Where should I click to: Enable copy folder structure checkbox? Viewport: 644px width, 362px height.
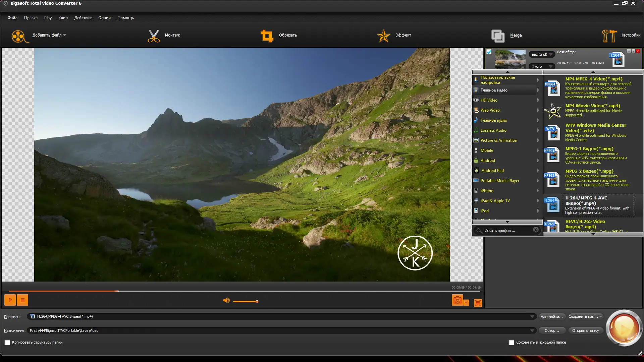click(x=7, y=342)
